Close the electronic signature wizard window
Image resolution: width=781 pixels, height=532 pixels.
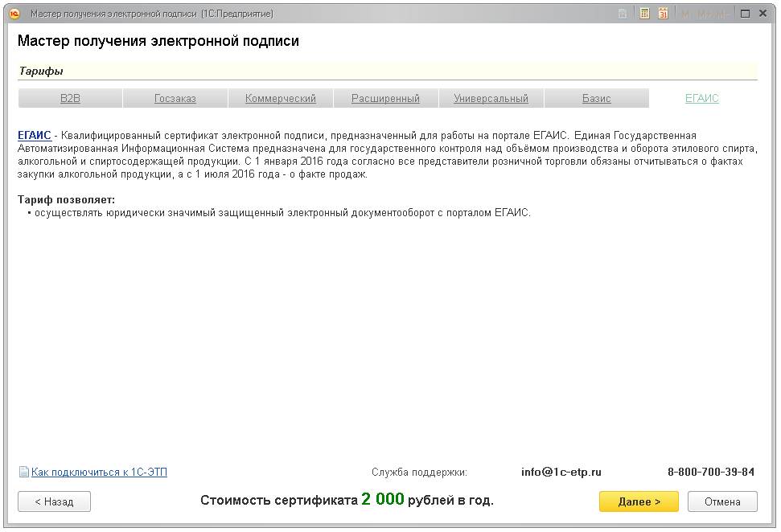(x=763, y=14)
